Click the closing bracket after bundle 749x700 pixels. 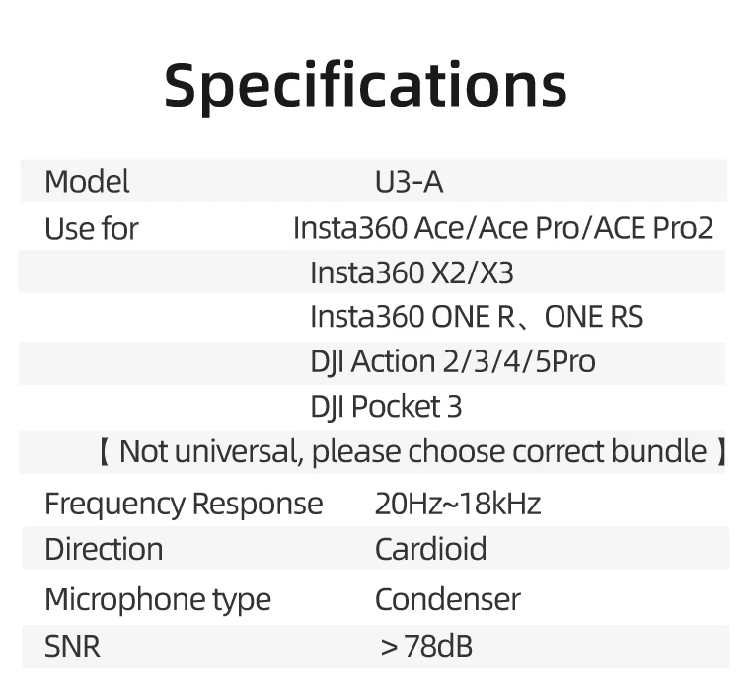[721, 452]
